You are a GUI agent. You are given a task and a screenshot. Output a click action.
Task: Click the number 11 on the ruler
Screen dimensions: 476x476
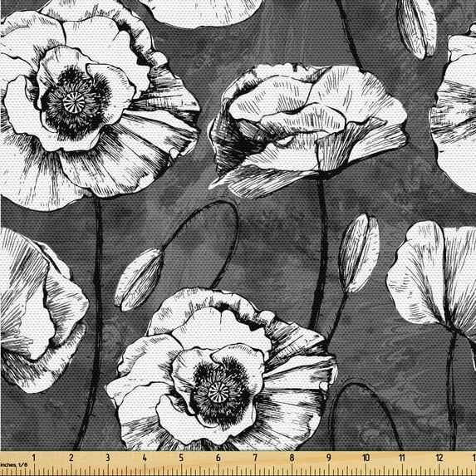pos(403,458)
